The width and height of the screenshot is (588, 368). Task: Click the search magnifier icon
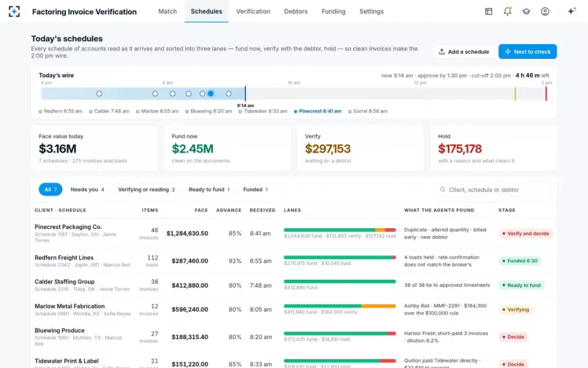442,189
